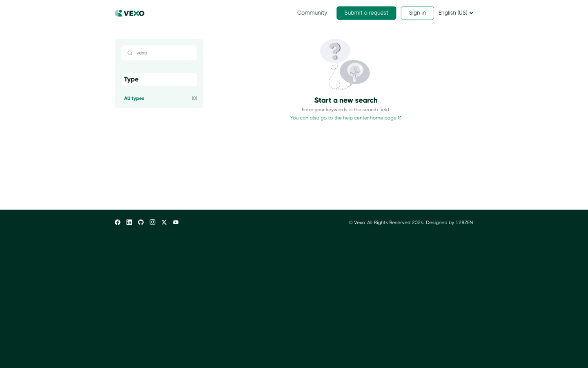588x368 pixels.
Task: Open the YouTube footer icon
Action: pos(176,222)
